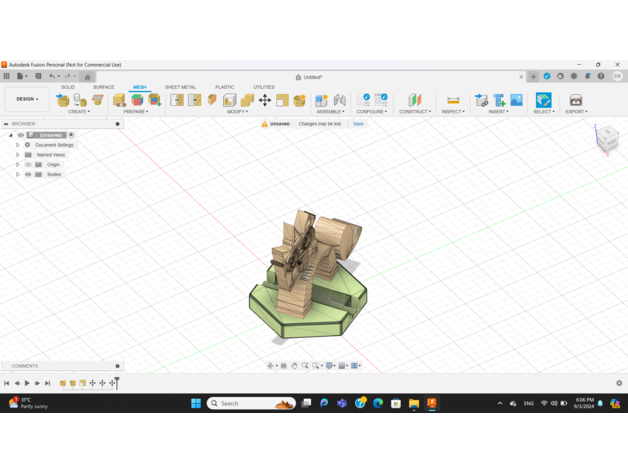Viewport: 628px width, 472px height.
Task: Click the Insert Canvas image icon
Action: pyautogui.click(x=516, y=100)
